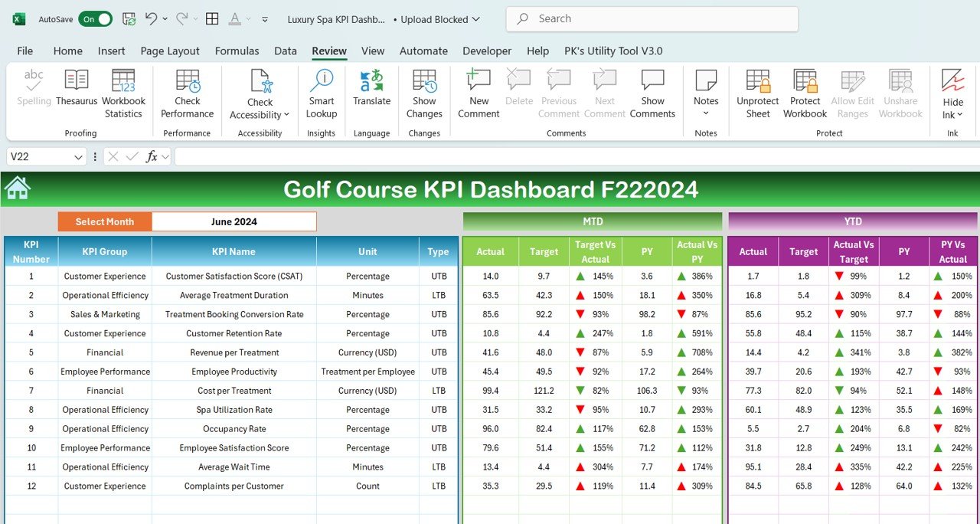The height and width of the screenshot is (524, 980).
Task: Open the Name Box dropdown arrow
Action: click(78, 157)
